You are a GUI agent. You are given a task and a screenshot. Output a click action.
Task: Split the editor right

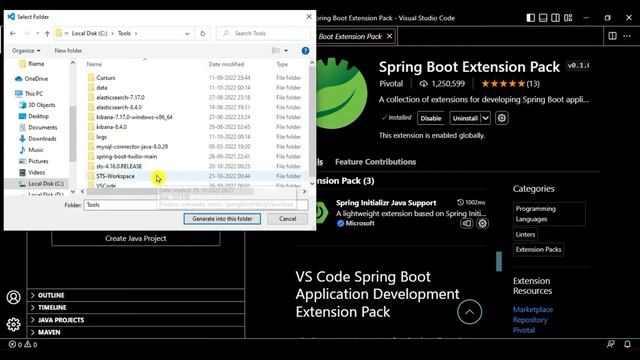coord(612,36)
